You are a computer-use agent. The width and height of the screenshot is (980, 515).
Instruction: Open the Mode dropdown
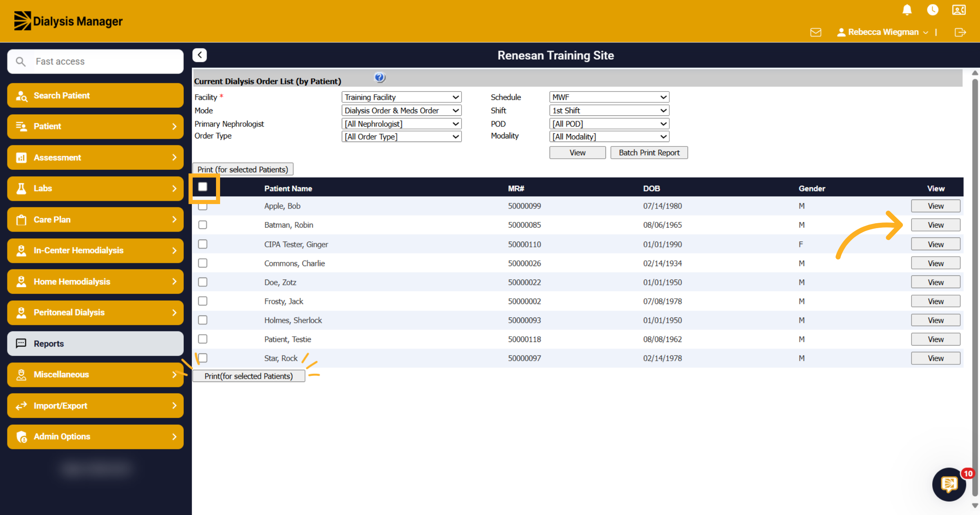(401, 111)
